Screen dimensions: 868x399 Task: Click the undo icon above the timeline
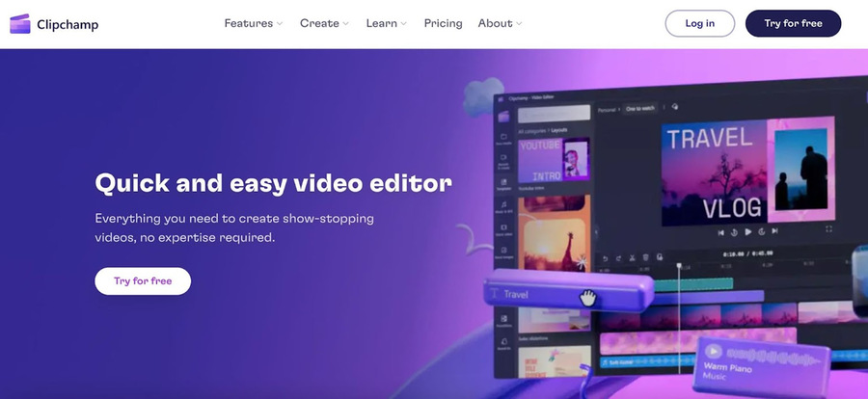pyautogui.click(x=605, y=258)
